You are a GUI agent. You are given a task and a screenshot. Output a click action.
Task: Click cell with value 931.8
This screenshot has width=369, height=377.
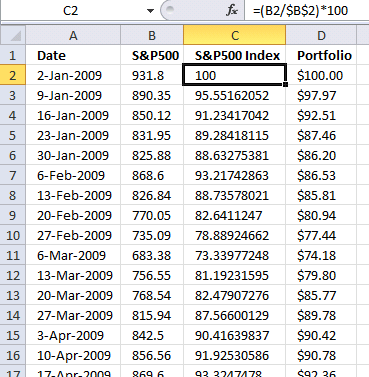click(152, 75)
